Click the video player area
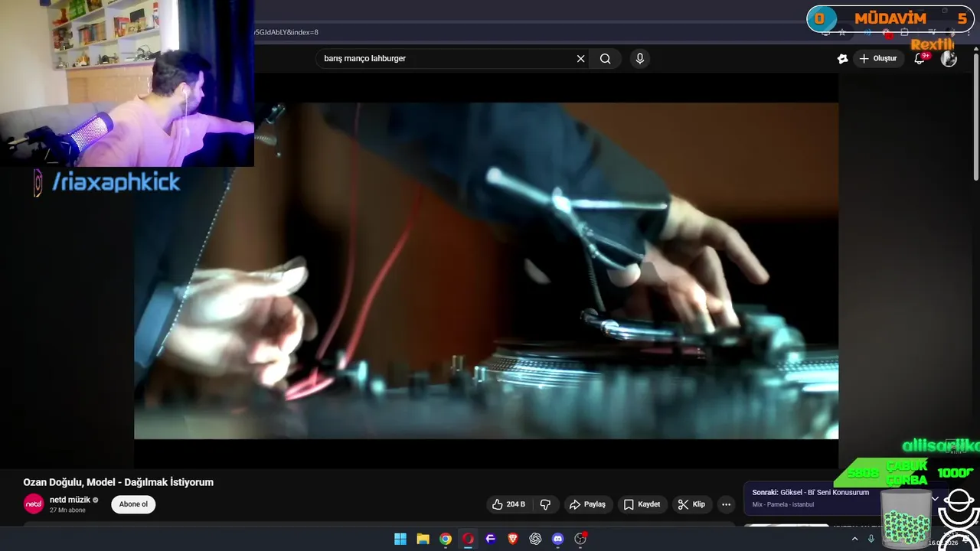The width and height of the screenshot is (980, 551). (486, 271)
